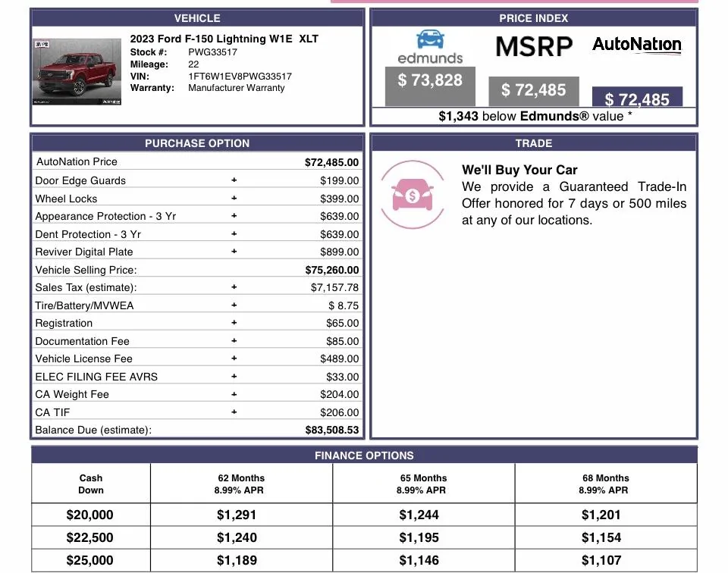
Task: Click the We'll Buy Your Car heading
Action: coord(519,170)
